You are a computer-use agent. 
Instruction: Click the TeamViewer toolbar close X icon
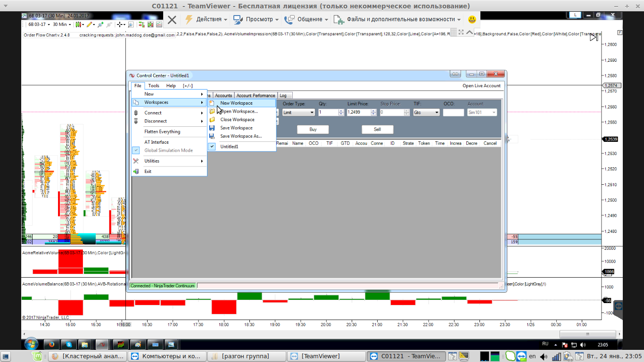[172, 19]
